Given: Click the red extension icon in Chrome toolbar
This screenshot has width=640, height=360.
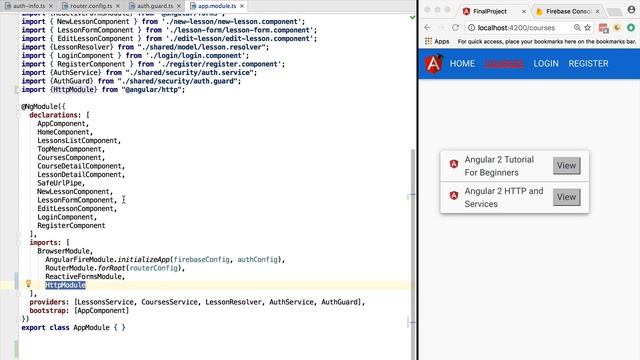Looking at the screenshot, I should (603, 28).
